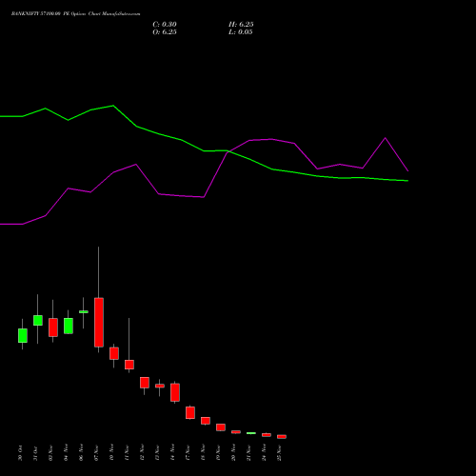Click the 06 Nov date label
This screenshot has width=476, height=476.
[81, 453]
